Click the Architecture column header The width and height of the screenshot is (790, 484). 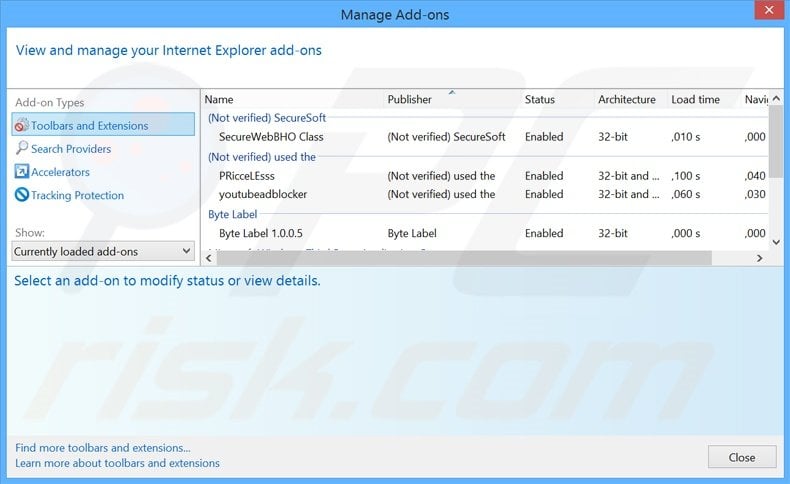[x=627, y=99]
